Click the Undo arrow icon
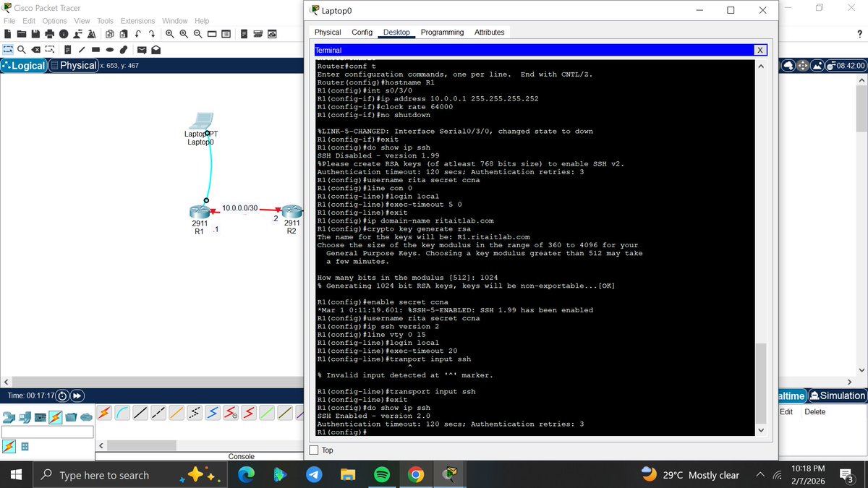 [x=137, y=34]
